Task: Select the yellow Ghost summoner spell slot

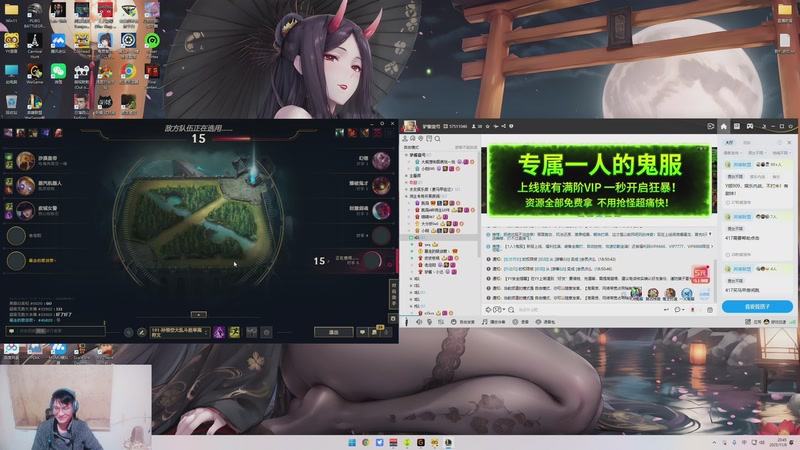Action: click(x=234, y=333)
